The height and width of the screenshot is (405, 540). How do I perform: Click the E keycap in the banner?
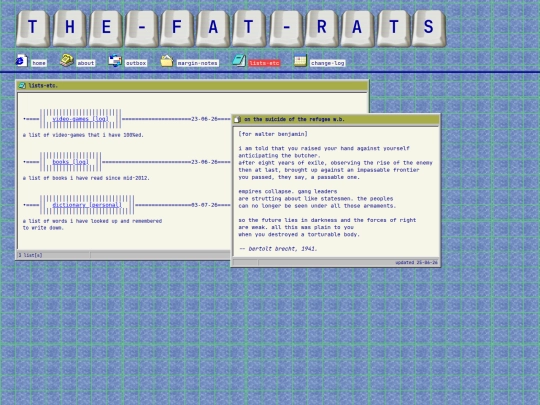tap(106, 28)
